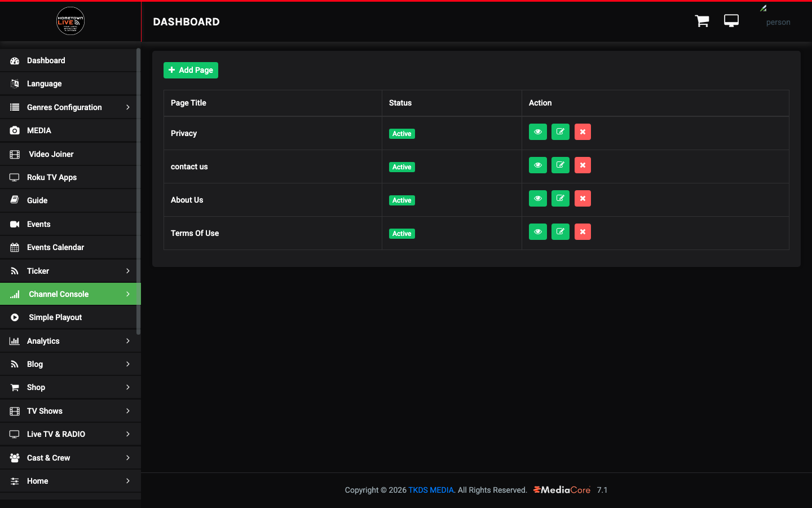812x508 pixels.
Task: View the Privacy page with eye button
Action: click(538, 132)
